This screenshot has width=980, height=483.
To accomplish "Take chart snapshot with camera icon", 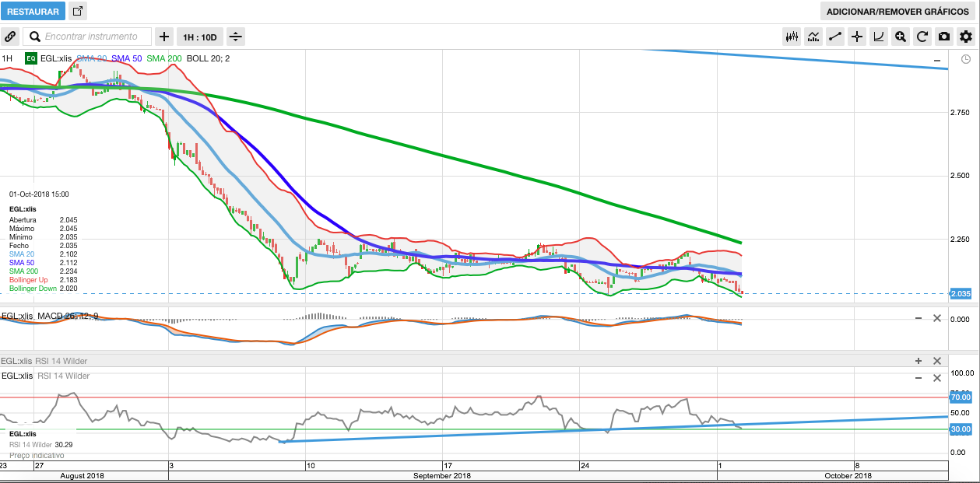I will point(944,37).
